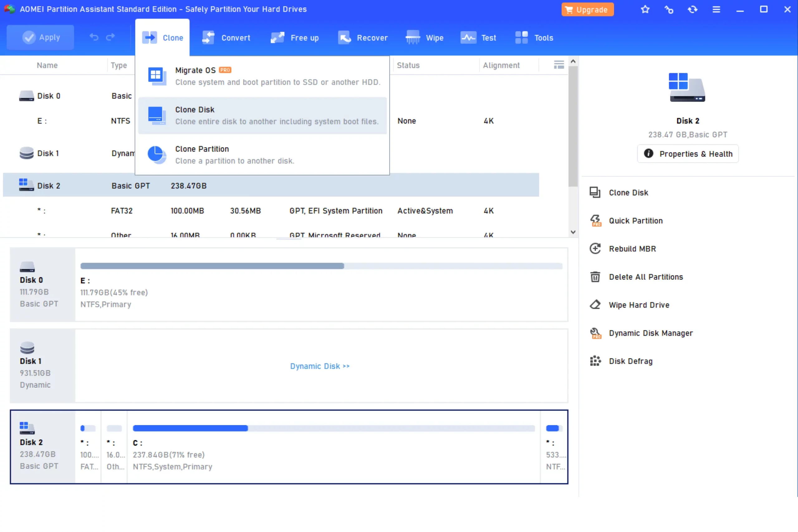
Task: Open the Convert toolbar menu
Action: 226,38
